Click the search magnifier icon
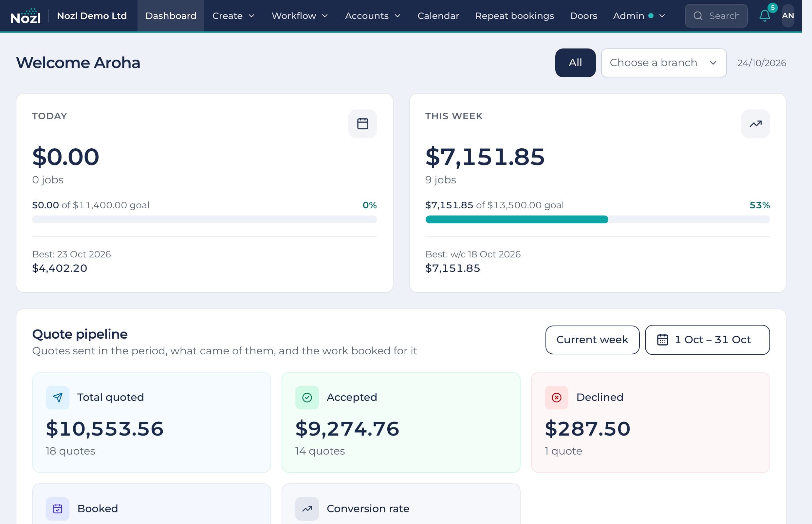This screenshot has width=812, height=524. click(x=698, y=16)
